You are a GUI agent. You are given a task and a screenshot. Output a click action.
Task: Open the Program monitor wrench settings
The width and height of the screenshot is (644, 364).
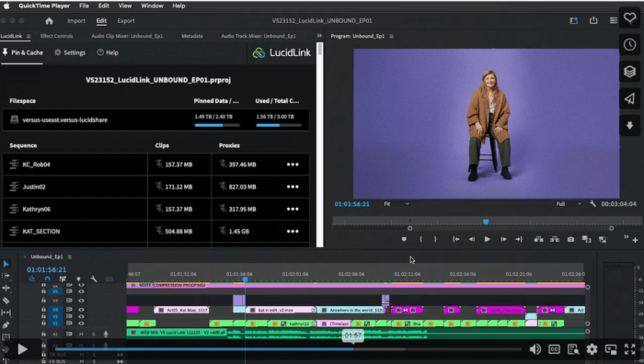[x=592, y=203]
